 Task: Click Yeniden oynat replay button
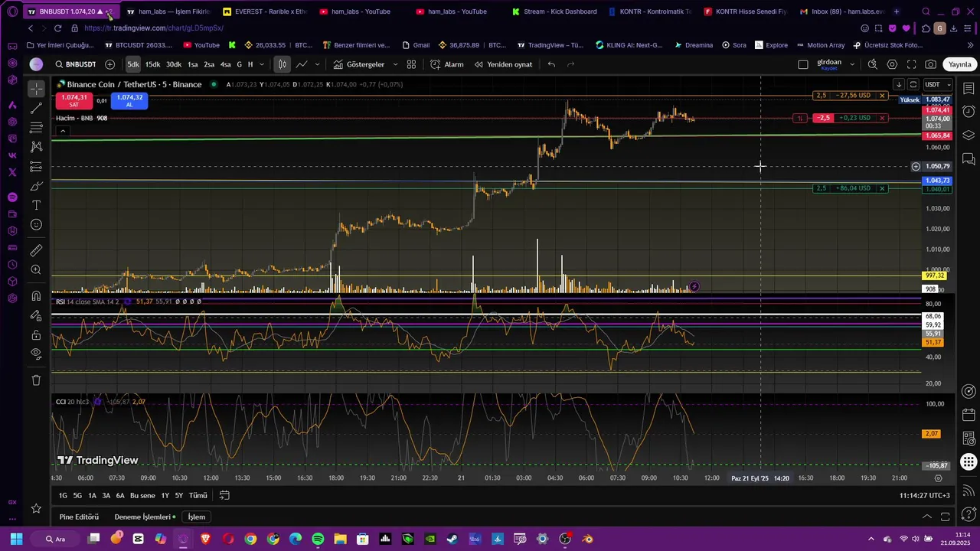[503, 64]
